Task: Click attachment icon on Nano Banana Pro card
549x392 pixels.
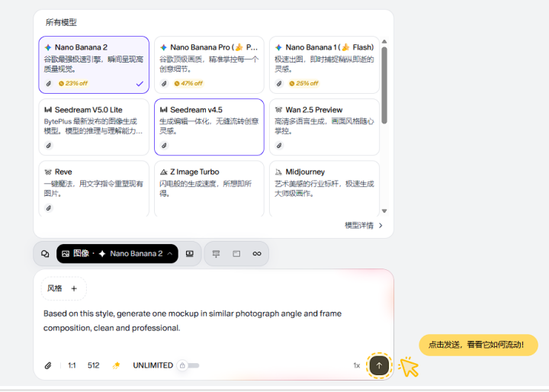Action: pos(164,83)
